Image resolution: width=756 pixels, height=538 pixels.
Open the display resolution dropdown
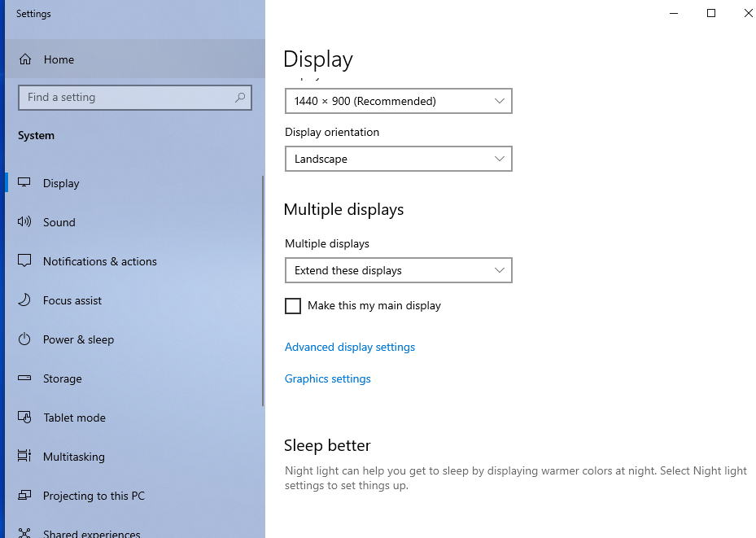(x=398, y=101)
